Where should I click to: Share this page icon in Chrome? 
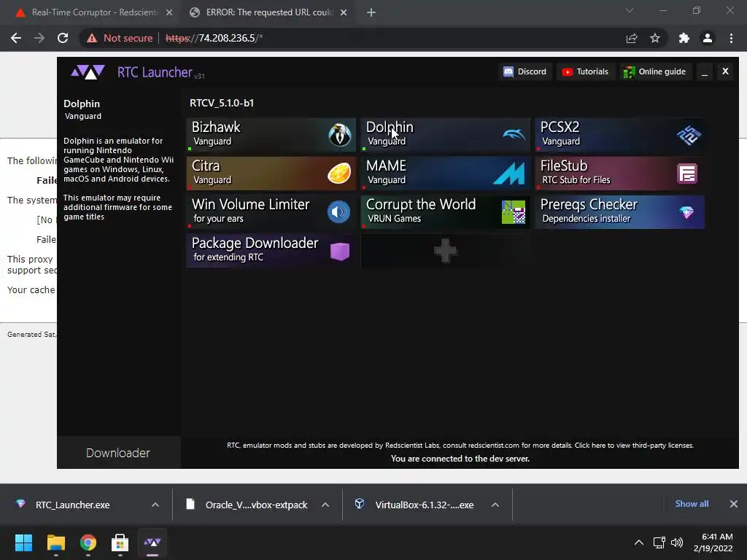point(632,38)
